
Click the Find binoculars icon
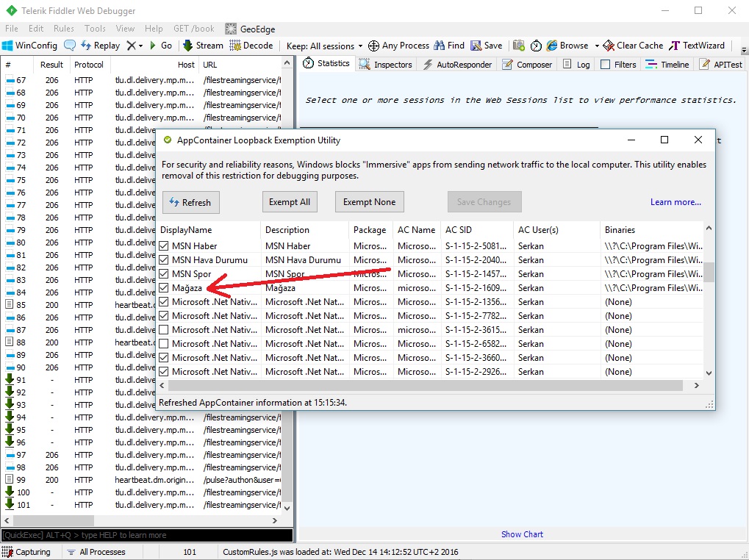click(440, 46)
